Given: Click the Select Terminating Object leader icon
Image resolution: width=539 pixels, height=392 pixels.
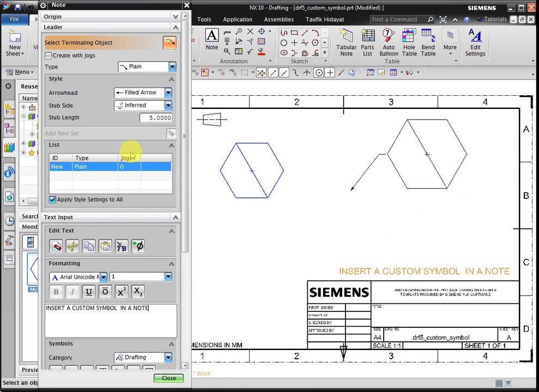Looking at the screenshot, I should tap(170, 42).
